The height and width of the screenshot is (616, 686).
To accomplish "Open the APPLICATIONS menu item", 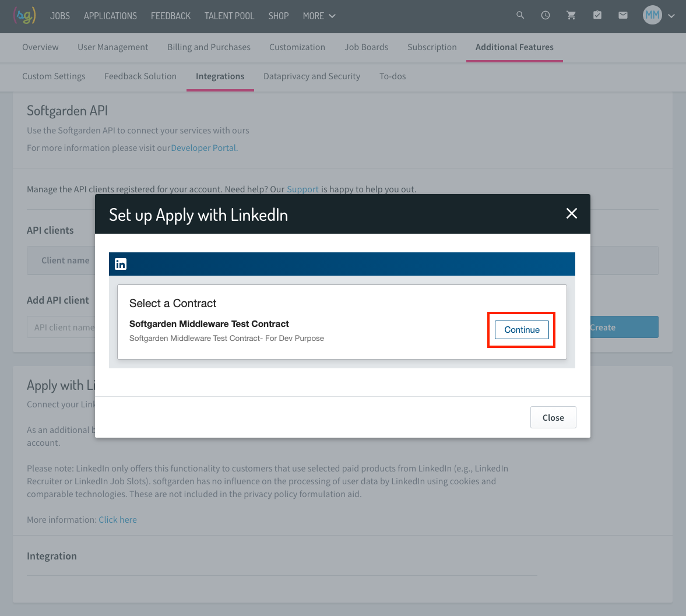I will (x=110, y=16).
